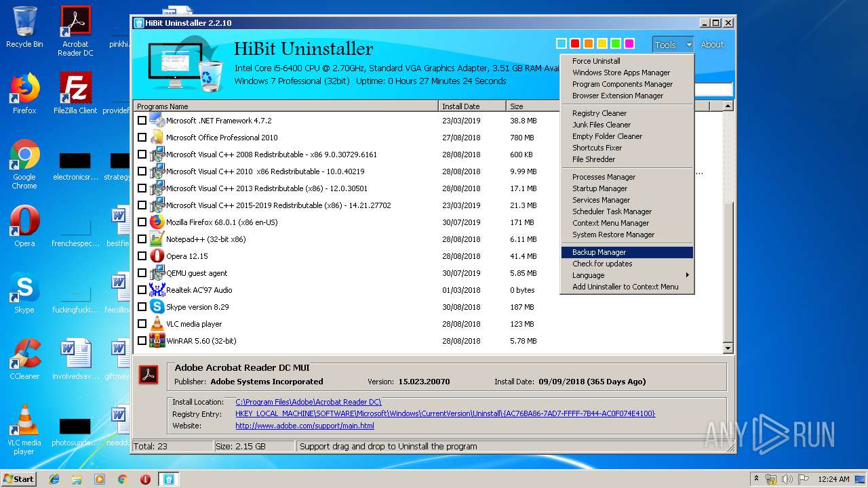This screenshot has width=868, height=488.
Task: Click the Microsoft Office Professional 2010 icon
Action: click(157, 137)
